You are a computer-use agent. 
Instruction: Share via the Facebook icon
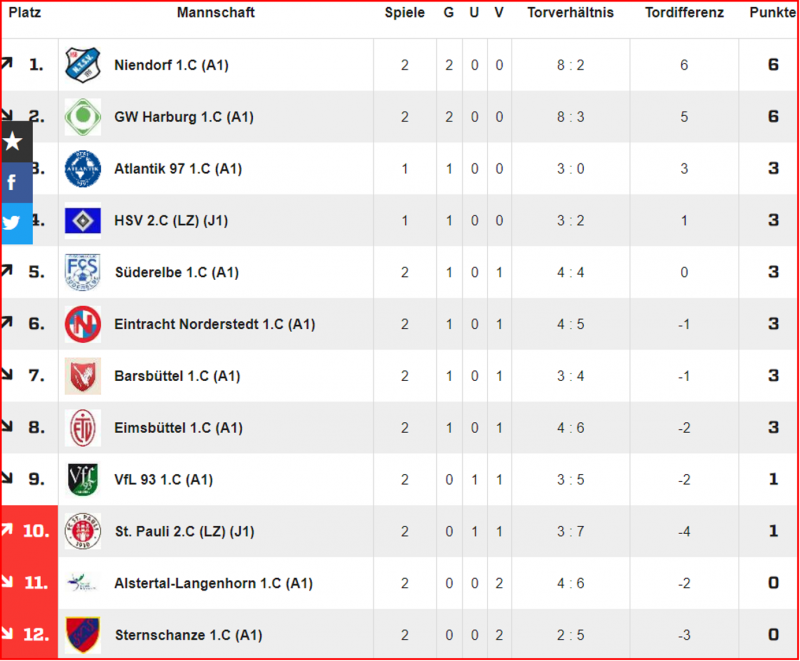[16, 183]
